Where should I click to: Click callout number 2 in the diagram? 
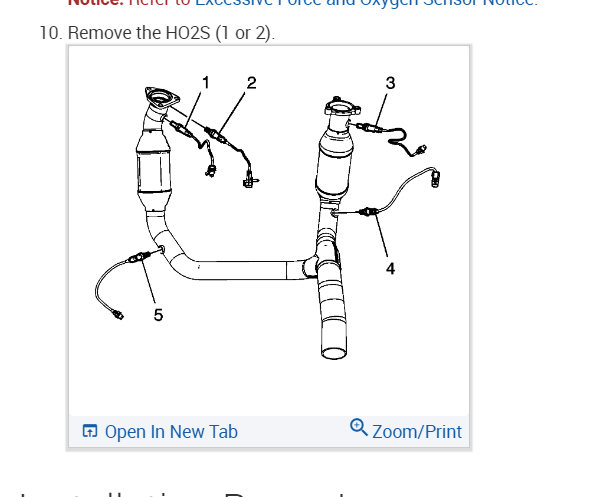(252, 83)
